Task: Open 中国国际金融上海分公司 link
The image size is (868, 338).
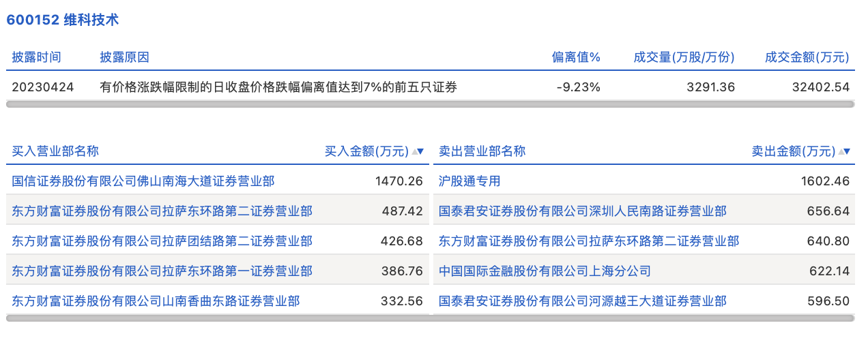Action: (x=545, y=271)
